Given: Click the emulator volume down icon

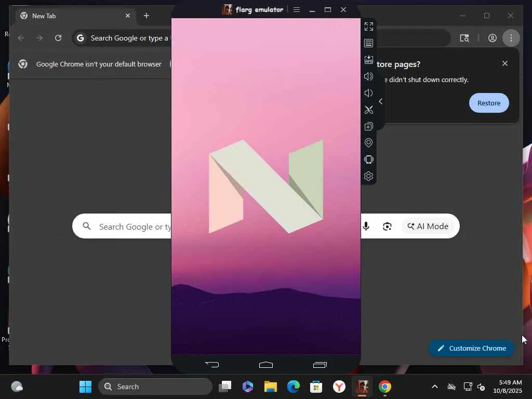Looking at the screenshot, I should (368, 93).
